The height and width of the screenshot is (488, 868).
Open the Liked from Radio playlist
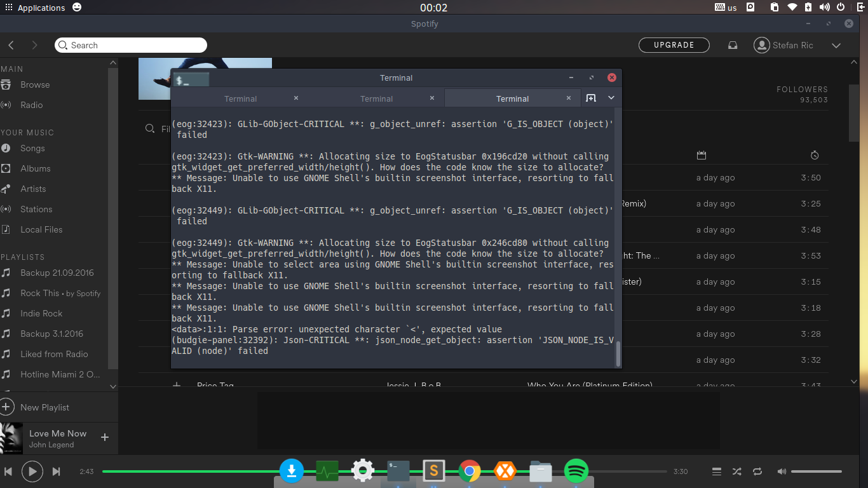(54, 354)
